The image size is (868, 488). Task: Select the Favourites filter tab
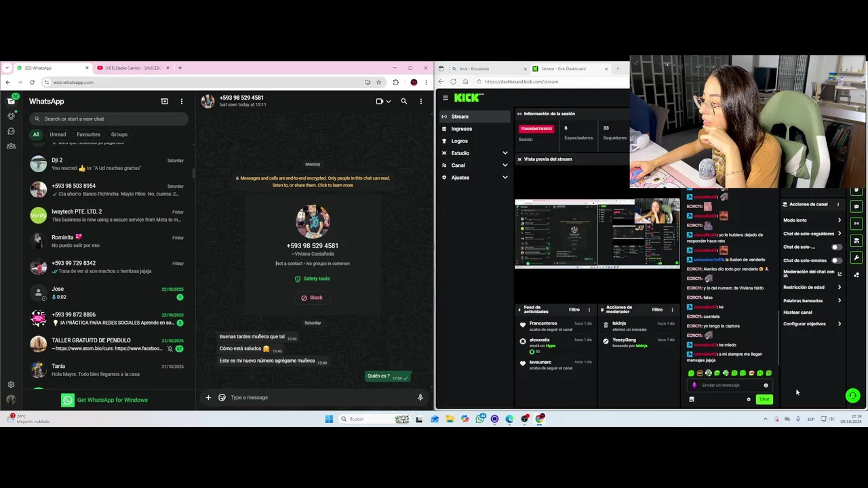click(x=88, y=134)
